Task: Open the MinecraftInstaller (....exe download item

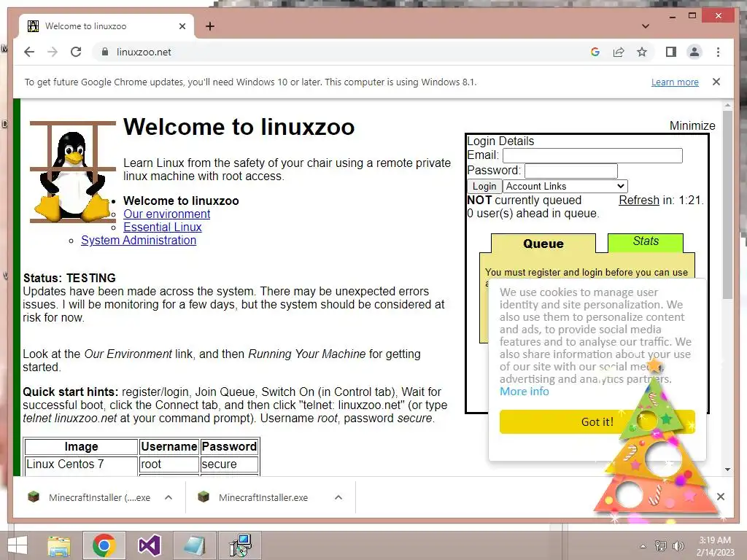Action: [89, 497]
